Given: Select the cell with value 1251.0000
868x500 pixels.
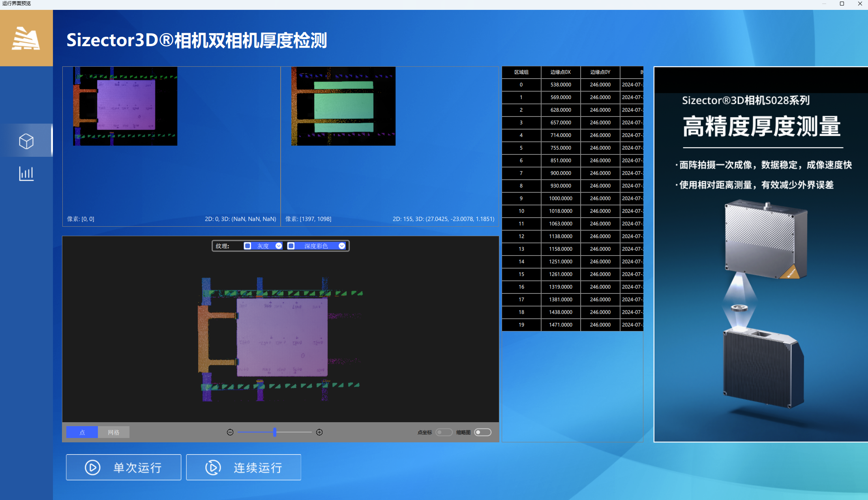Looking at the screenshot, I should click(x=561, y=262).
